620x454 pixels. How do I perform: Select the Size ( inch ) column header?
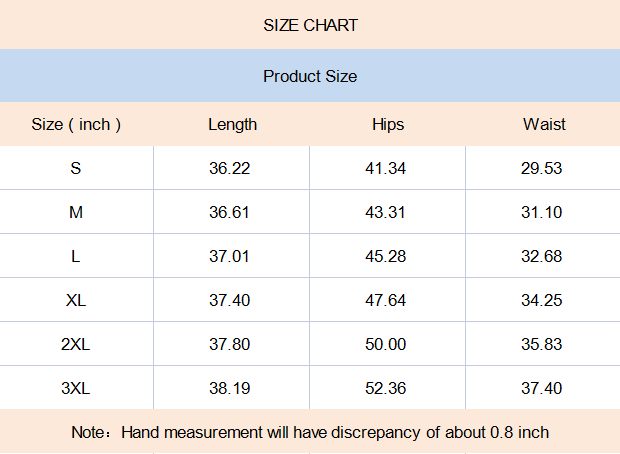coord(76,124)
